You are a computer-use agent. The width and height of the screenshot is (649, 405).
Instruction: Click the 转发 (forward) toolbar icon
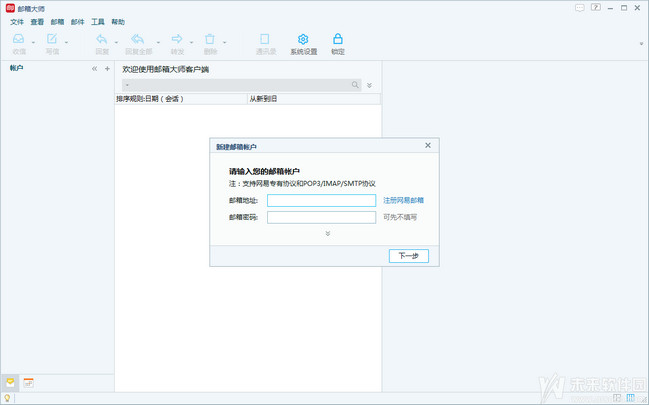177,41
